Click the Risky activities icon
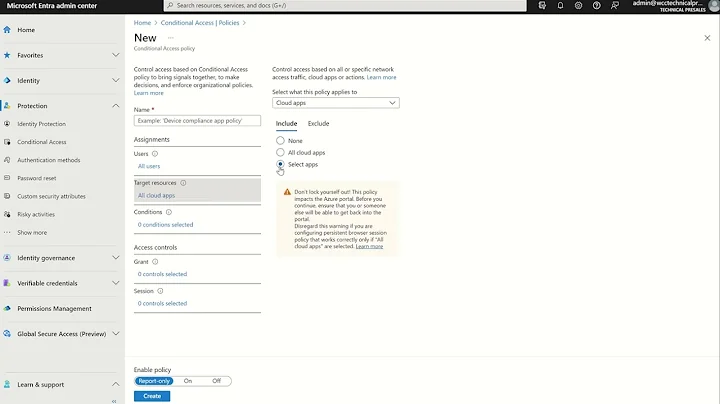The width and height of the screenshot is (720, 404). pos(7,214)
